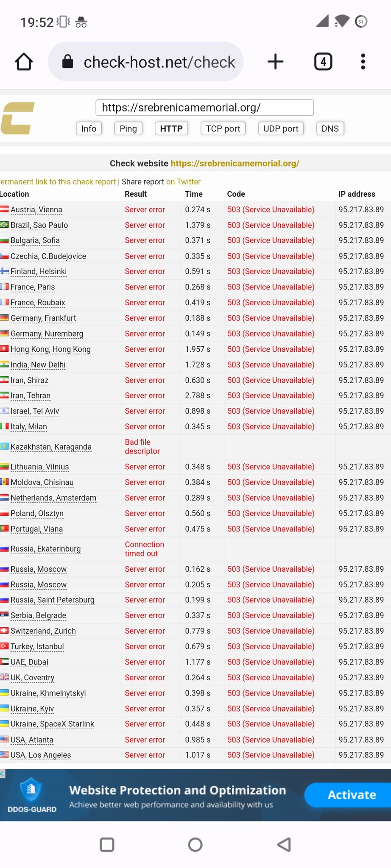The height and width of the screenshot is (868, 391).
Task: Open the browser three-dot menu
Action: point(363,62)
